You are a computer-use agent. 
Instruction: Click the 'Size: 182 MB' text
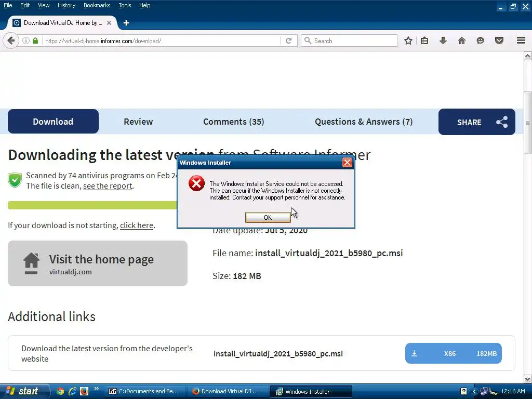(237, 276)
